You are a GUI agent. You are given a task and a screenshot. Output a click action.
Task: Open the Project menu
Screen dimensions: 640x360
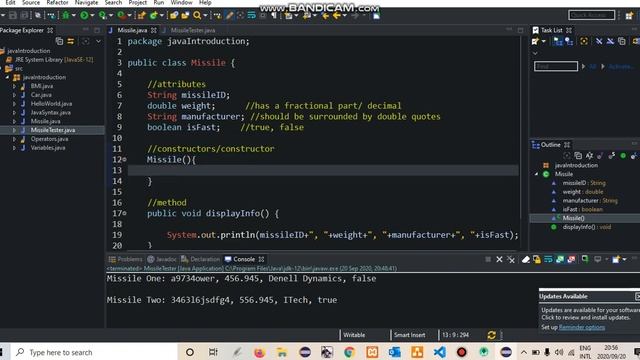point(138,2)
